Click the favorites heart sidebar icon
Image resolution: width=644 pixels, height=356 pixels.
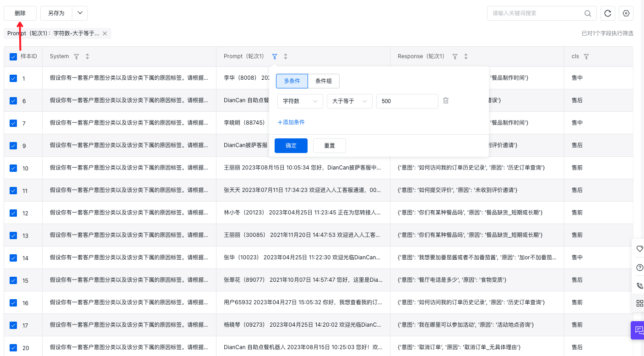click(639, 248)
